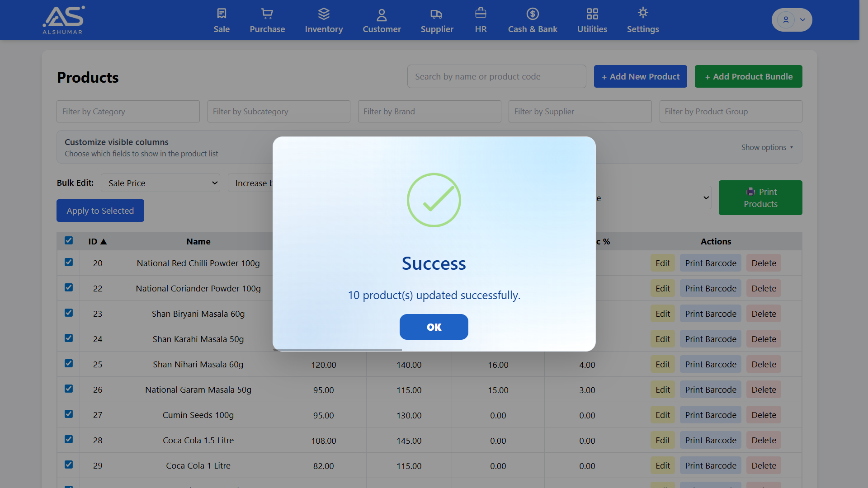
Task: Select the Inventory layers icon
Action: (x=324, y=14)
